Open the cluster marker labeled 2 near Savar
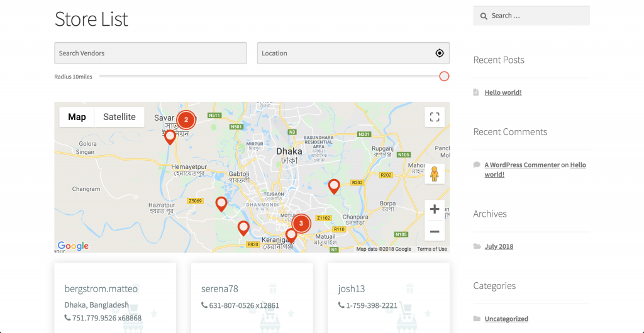 (186, 120)
